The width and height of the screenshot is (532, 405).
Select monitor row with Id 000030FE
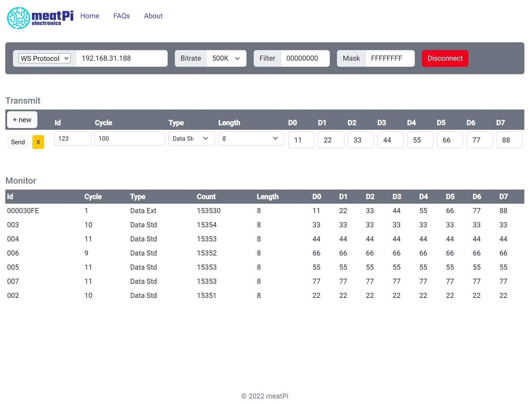23,211
